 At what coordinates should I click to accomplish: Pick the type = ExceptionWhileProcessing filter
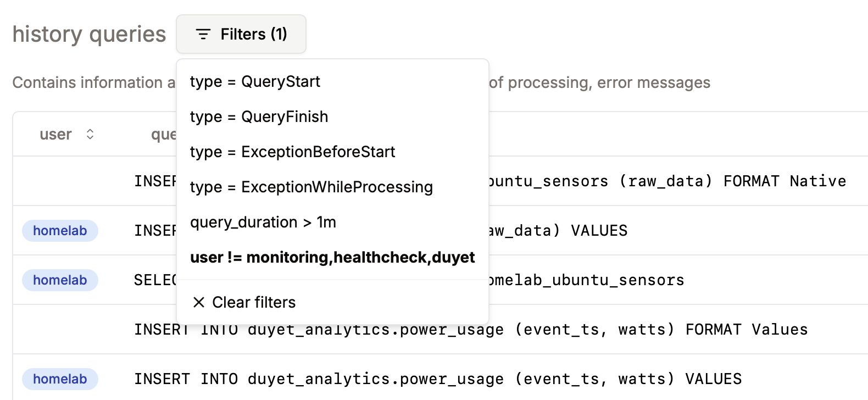311,187
